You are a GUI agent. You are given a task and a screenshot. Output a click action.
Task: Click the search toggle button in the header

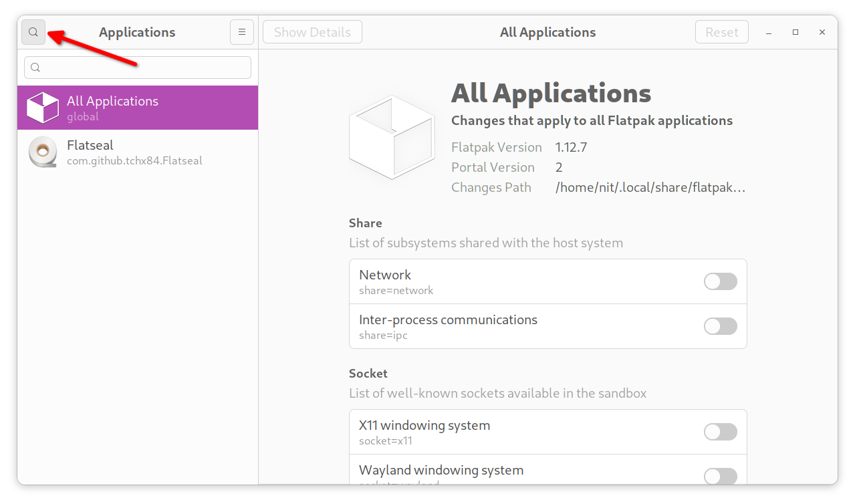(33, 32)
